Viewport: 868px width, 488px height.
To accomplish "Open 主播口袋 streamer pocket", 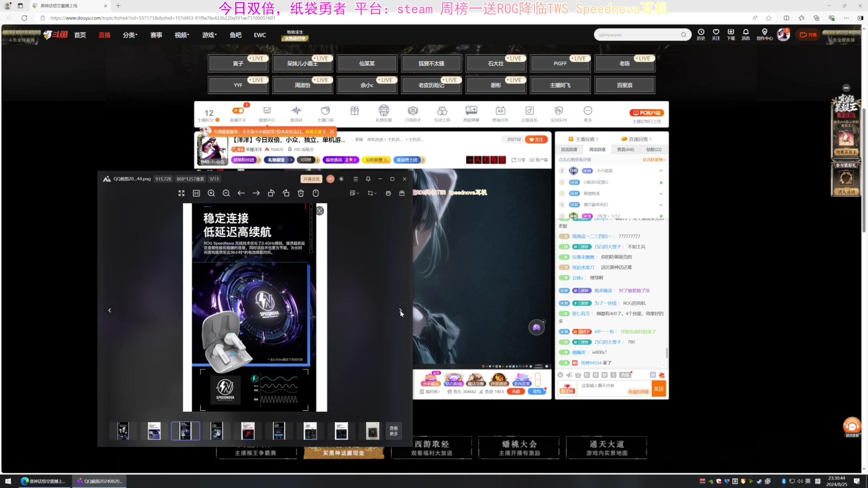I will pyautogui.click(x=325, y=114).
